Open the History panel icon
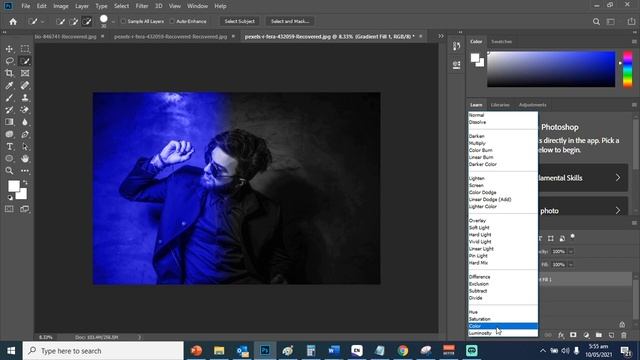This screenshot has width=640, height=360. 457,47
